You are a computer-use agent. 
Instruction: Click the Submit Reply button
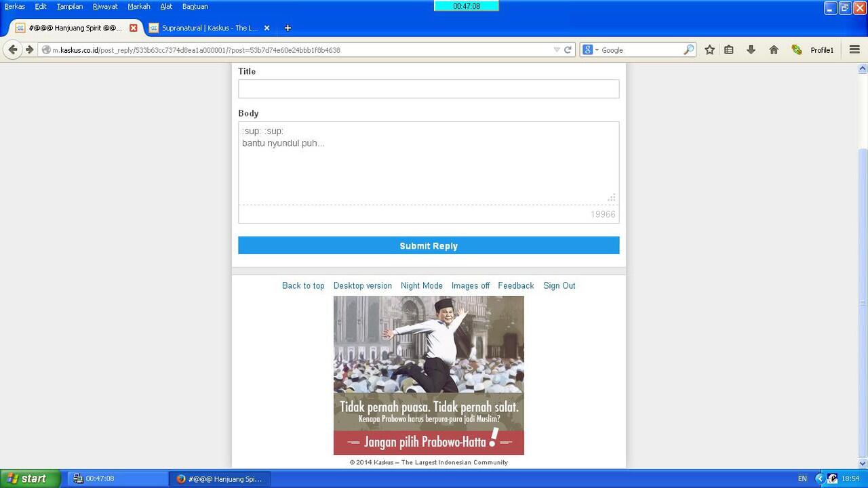click(429, 245)
